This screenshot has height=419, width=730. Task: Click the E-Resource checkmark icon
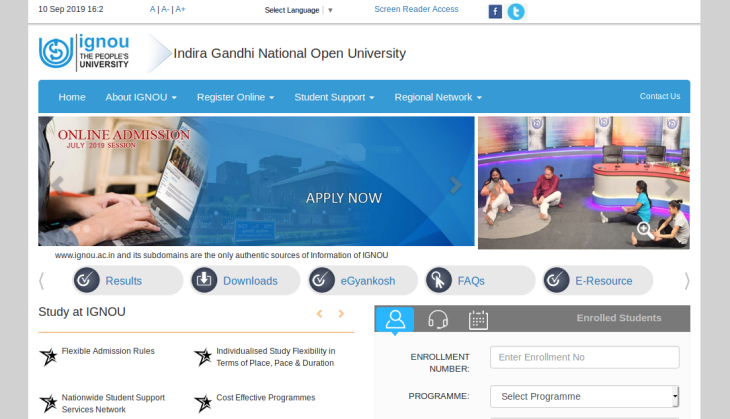coord(556,280)
